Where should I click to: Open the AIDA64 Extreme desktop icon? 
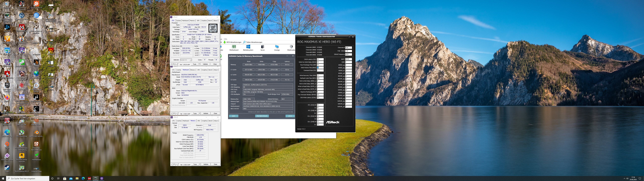[x=22, y=28]
